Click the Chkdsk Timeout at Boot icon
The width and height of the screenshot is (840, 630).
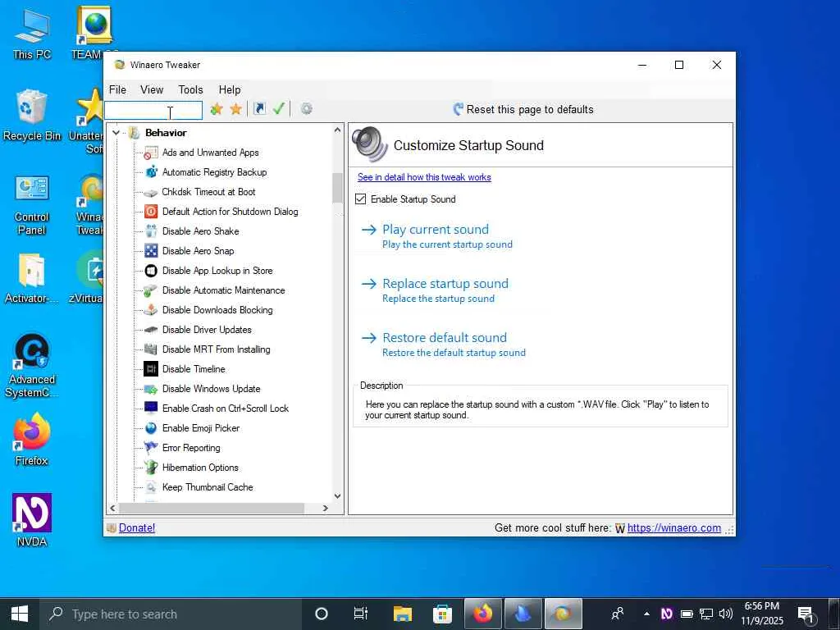coord(151,192)
